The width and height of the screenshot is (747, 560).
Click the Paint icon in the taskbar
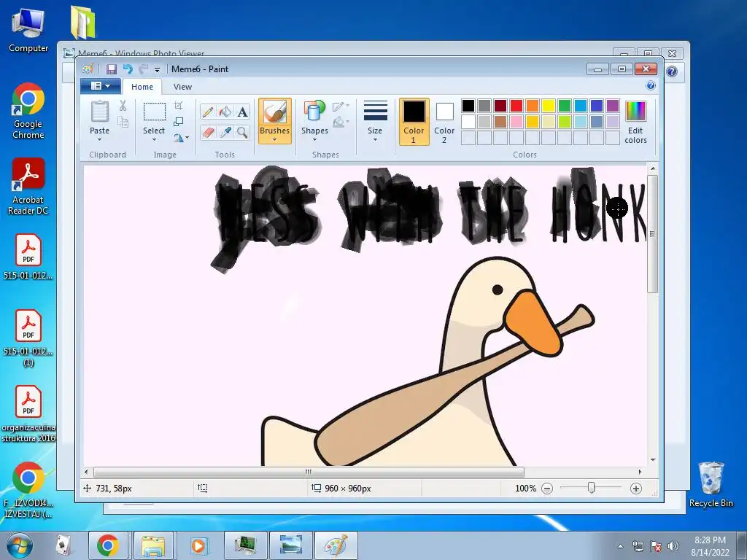336,545
